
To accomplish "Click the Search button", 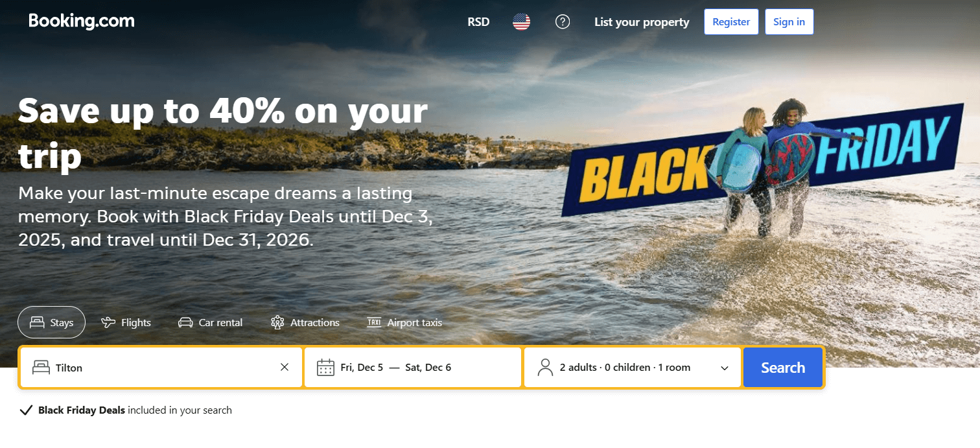I will pyautogui.click(x=783, y=368).
